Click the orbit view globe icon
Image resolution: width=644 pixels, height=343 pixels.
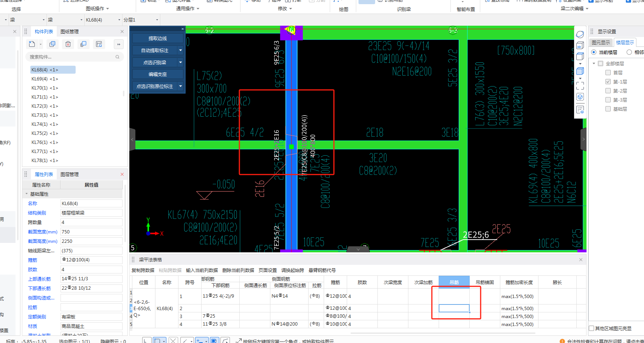tap(580, 34)
